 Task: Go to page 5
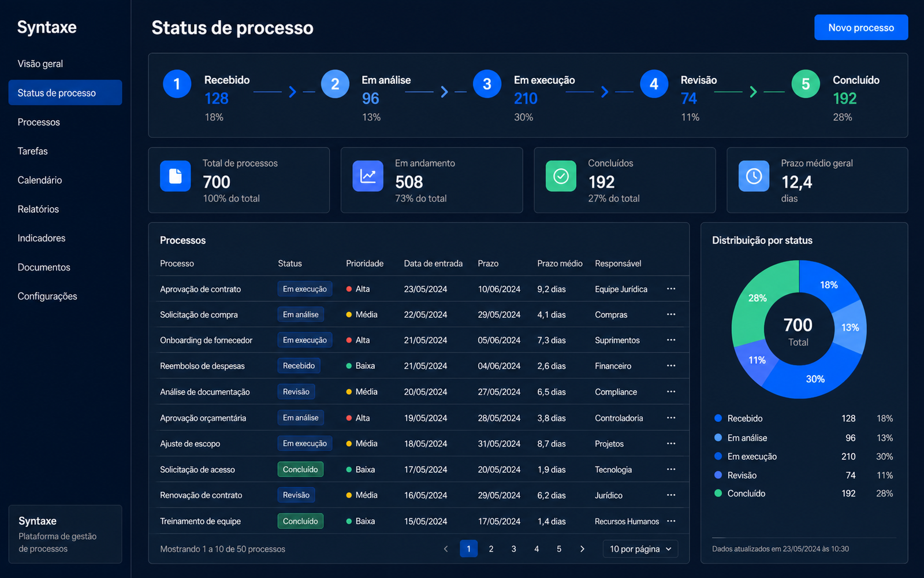(x=559, y=549)
